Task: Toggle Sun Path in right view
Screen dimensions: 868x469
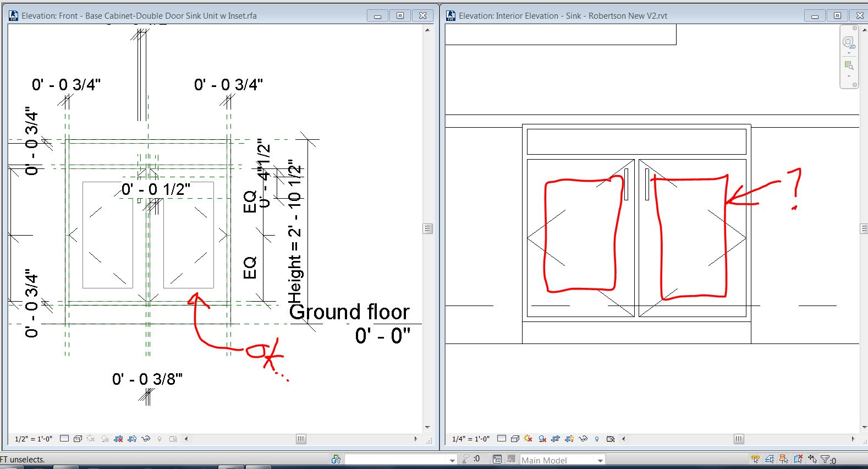Action: click(528, 439)
